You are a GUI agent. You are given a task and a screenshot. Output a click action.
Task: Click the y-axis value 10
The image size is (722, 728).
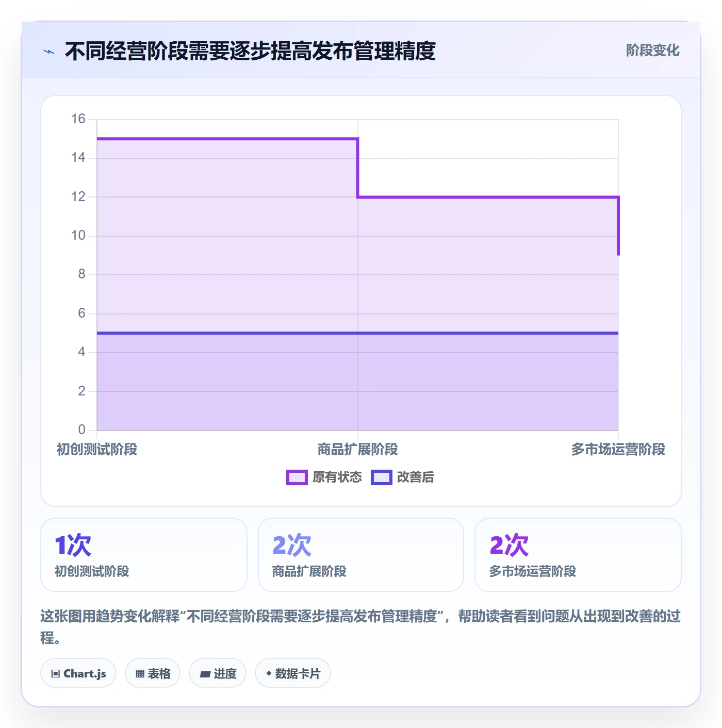click(x=78, y=236)
